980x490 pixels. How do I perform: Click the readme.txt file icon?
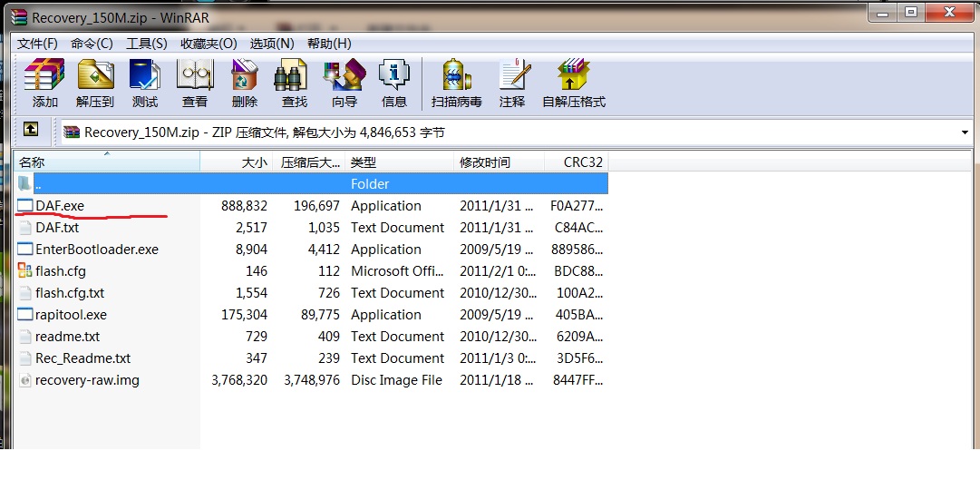tap(24, 336)
